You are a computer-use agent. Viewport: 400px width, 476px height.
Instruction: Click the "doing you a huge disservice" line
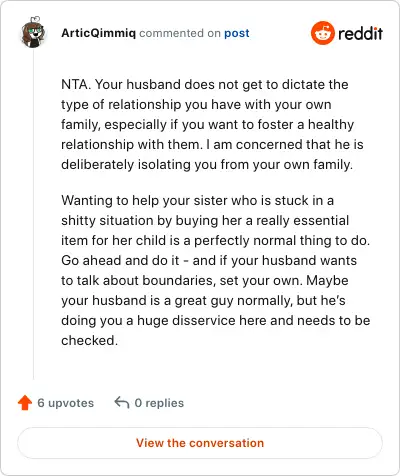pyautogui.click(x=216, y=320)
